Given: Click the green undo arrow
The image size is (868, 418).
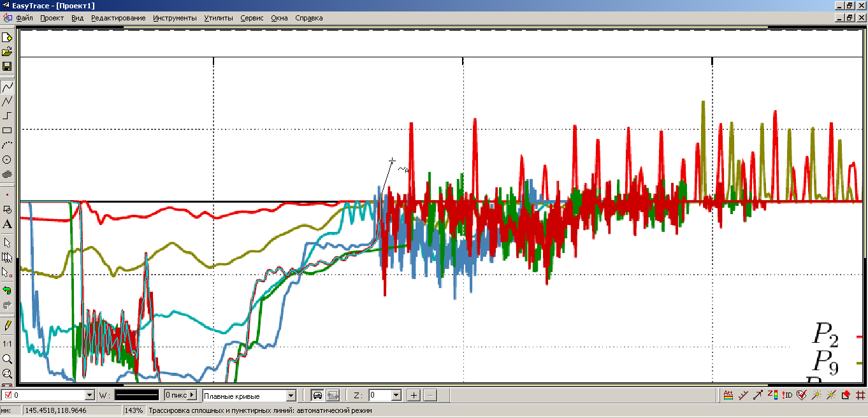Looking at the screenshot, I should 7,290.
